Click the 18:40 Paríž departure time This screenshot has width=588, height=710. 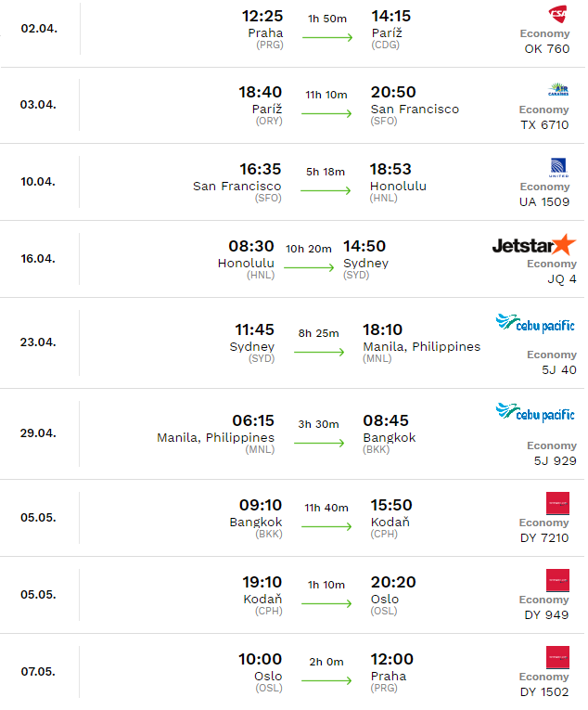pyautogui.click(x=261, y=92)
